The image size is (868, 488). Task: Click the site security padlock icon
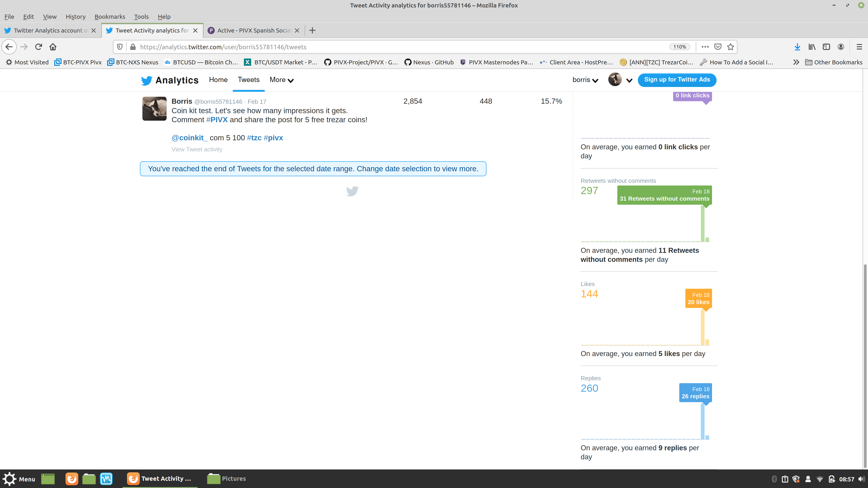tap(133, 47)
